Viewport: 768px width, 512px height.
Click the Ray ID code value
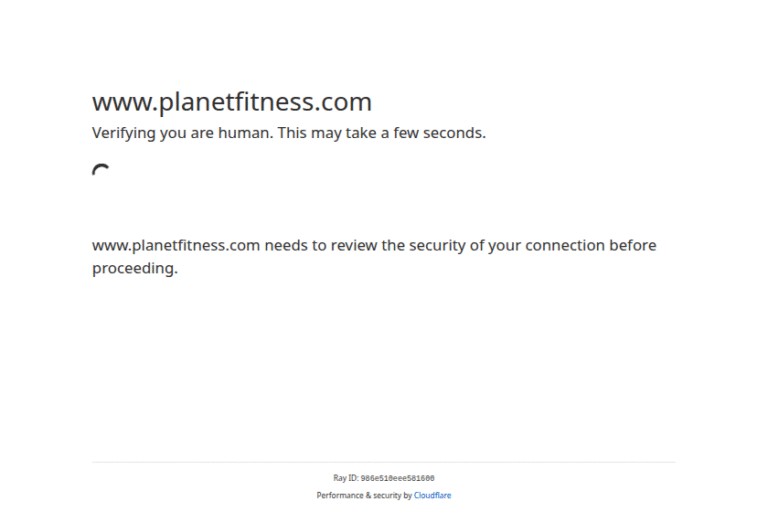(x=397, y=479)
